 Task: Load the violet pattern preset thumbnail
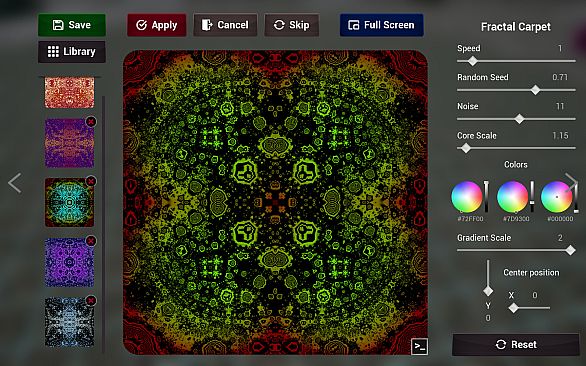[x=70, y=262]
